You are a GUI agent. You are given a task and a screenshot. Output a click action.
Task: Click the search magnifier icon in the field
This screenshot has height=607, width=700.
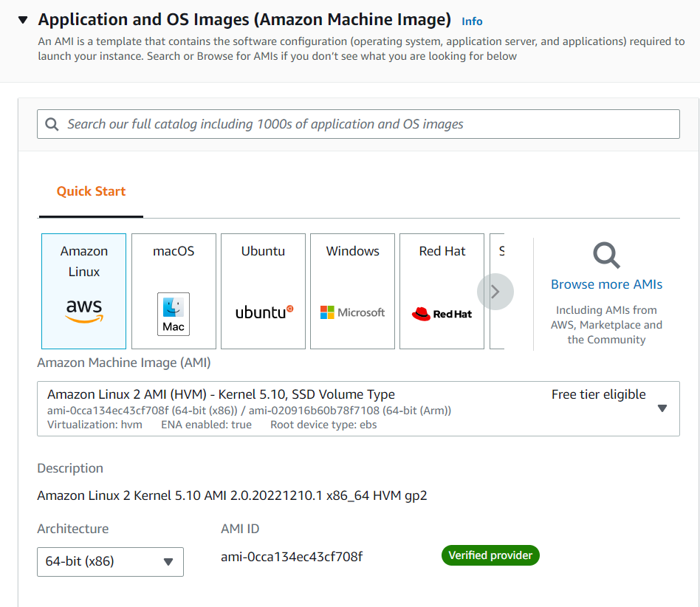pyautogui.click(x=52, y=124)
